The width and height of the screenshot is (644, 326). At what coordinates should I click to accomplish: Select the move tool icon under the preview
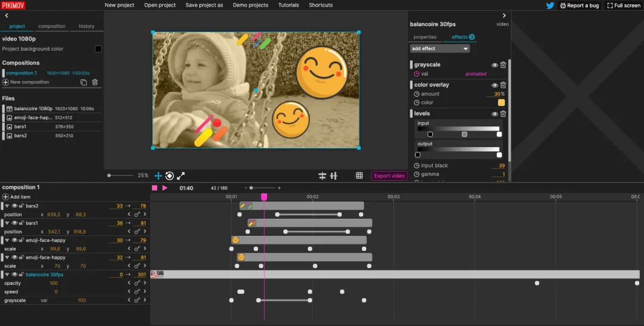coord(158,176)
